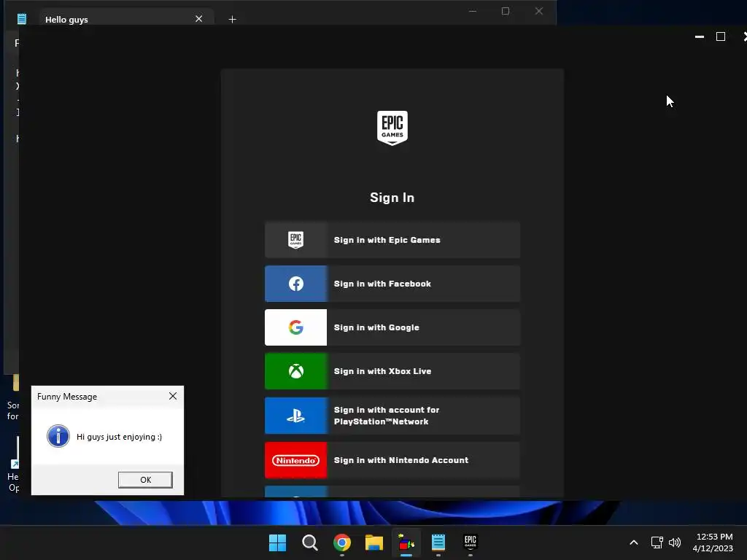Switch to Notepad from the taskbar
Image resolution: width=747 pixels, height=560 pixels.
click(x=438, y=542)
